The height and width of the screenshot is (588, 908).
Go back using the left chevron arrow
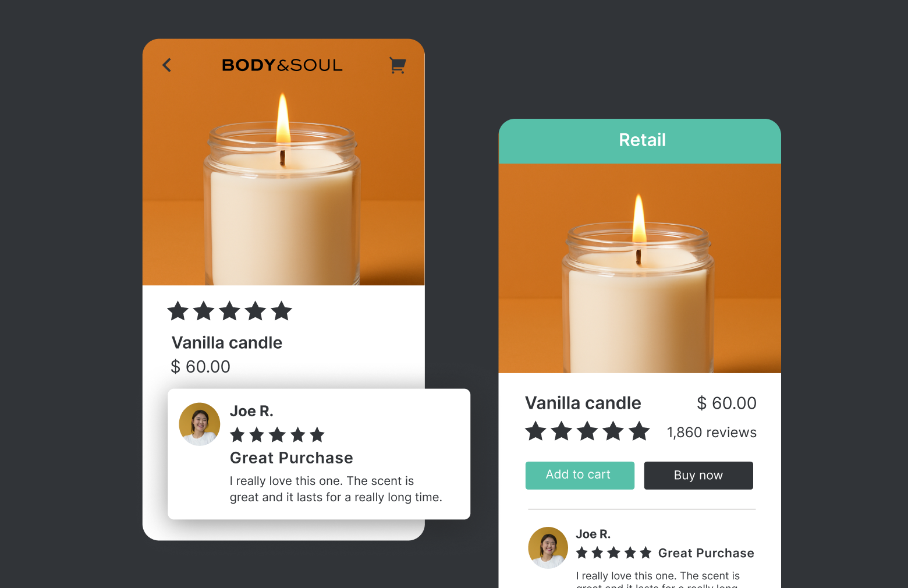(167, 65)
